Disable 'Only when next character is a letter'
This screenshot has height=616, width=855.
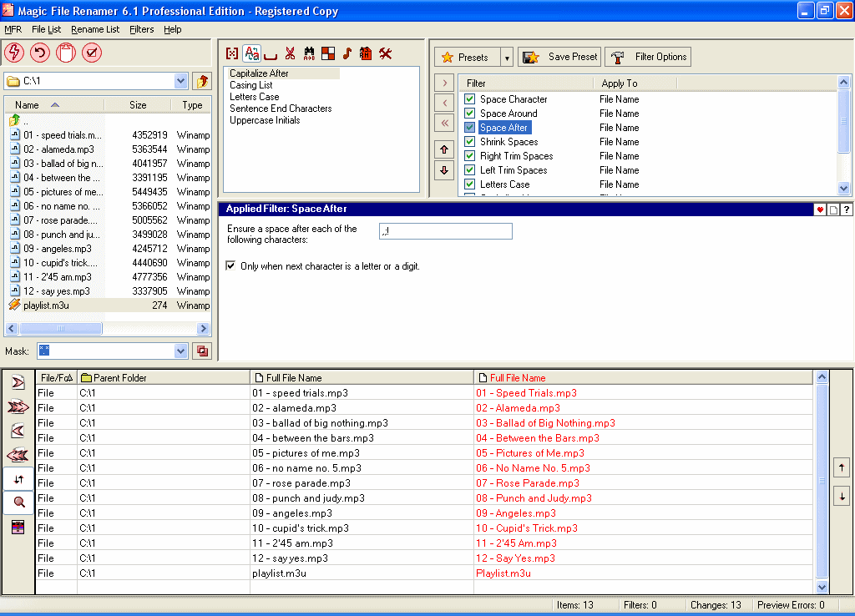231,266
